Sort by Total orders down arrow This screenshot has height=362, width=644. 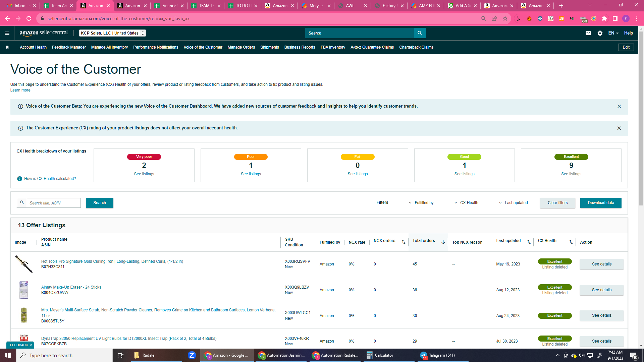tap(443, 242)
